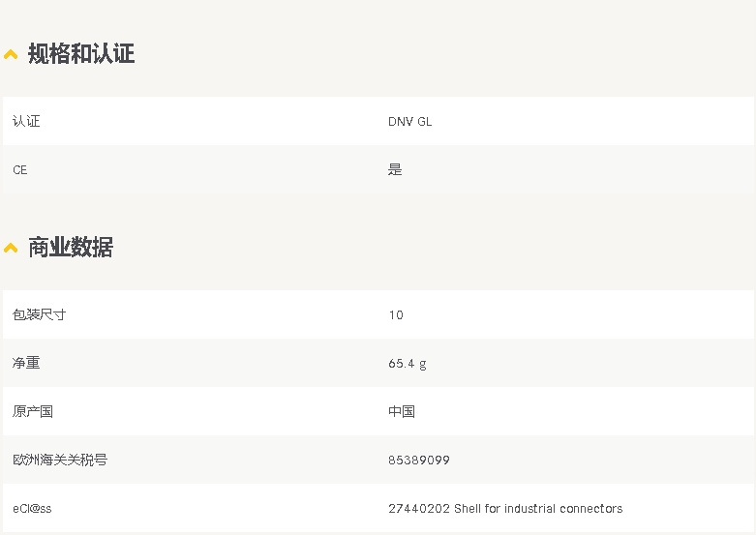Select the 欧洲海关关税号 label
Image resolution: width=756 pixels, height=535 pixels.
[60, 460]
